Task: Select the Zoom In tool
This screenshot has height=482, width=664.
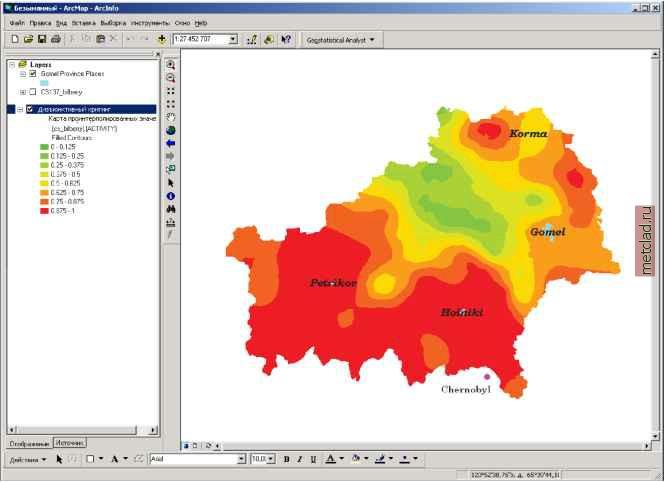Action: click(x=170, y=65)
